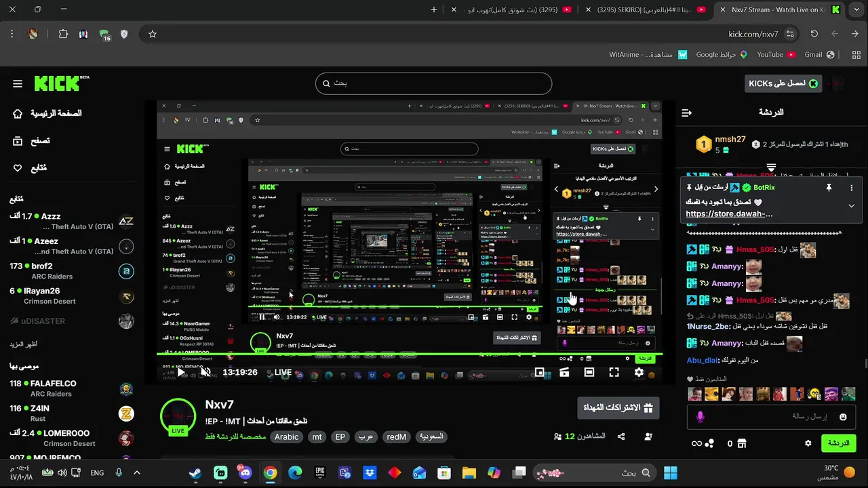Send message with green chat button

(x=838, y=443)
